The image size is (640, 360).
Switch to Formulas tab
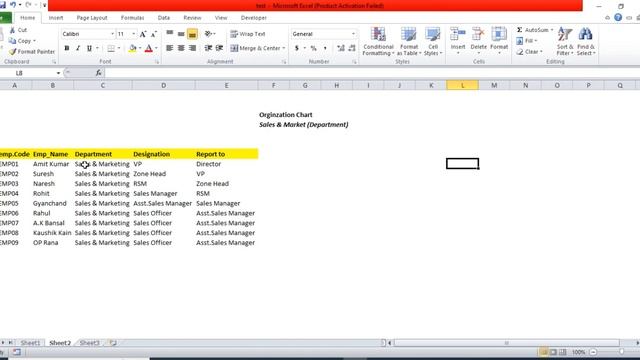(x=132, y=18)
